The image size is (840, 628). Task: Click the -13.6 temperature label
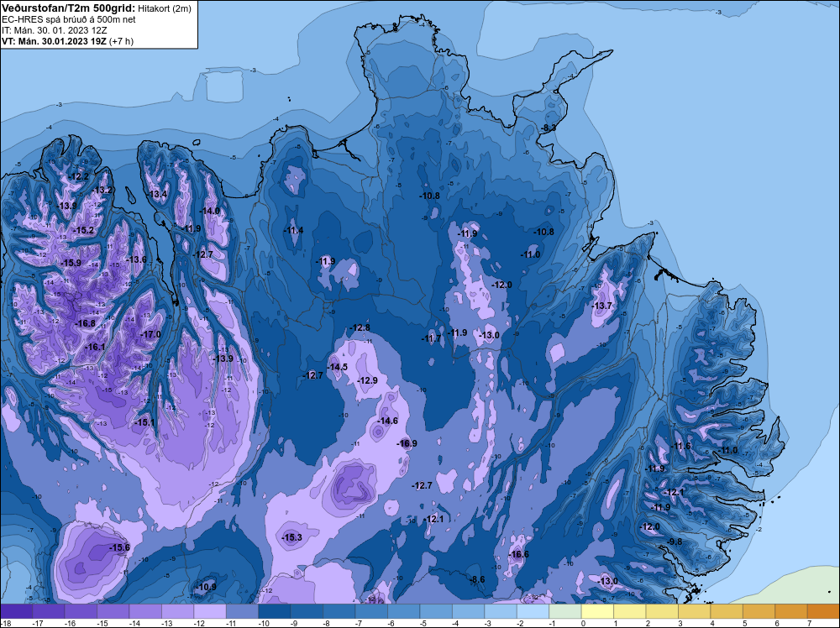click(x=136, y=259)
